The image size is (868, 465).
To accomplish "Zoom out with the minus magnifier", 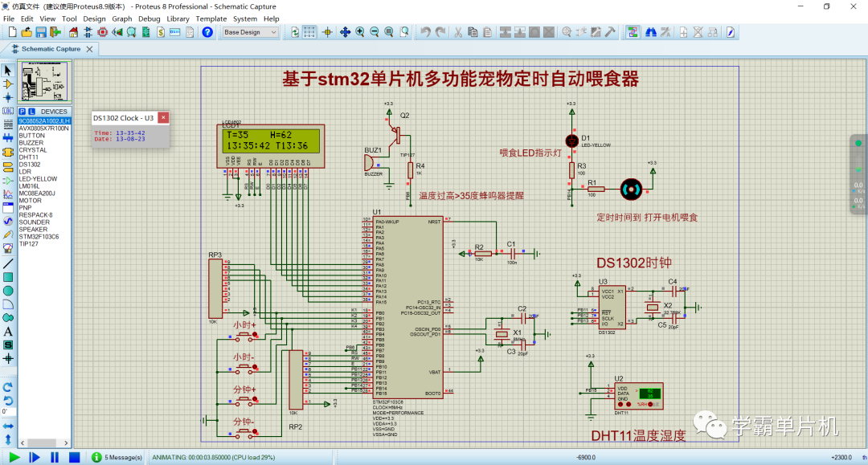I will coord(375,32).
